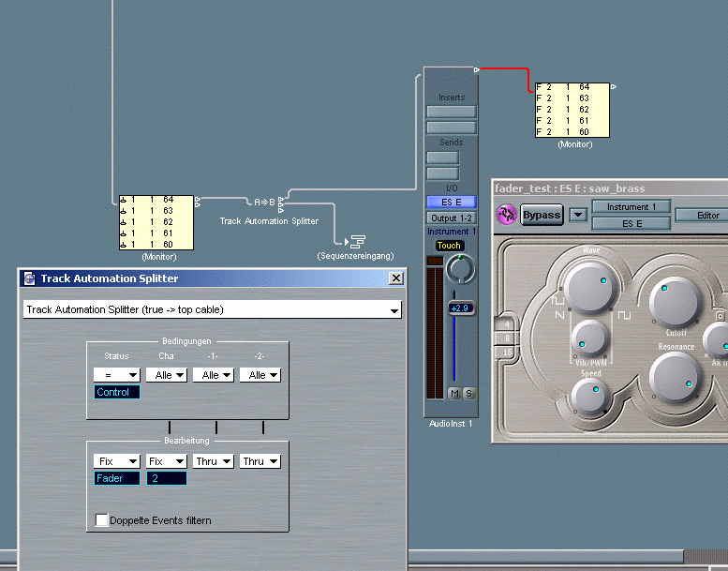Open the Touch automation mode menu
The image size is (728, 571).
450,246
